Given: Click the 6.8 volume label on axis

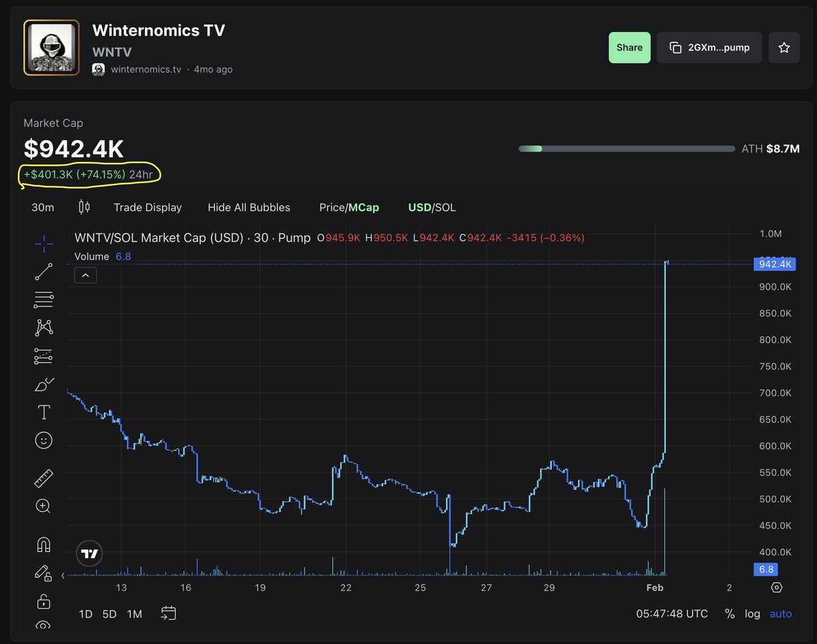Looking at the screenshot, I should click(766, 569).
